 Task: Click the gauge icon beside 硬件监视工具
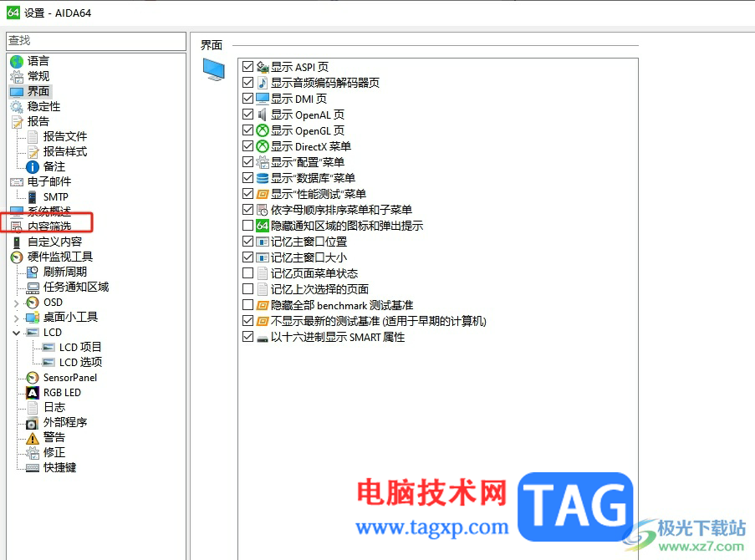point(17,257)
